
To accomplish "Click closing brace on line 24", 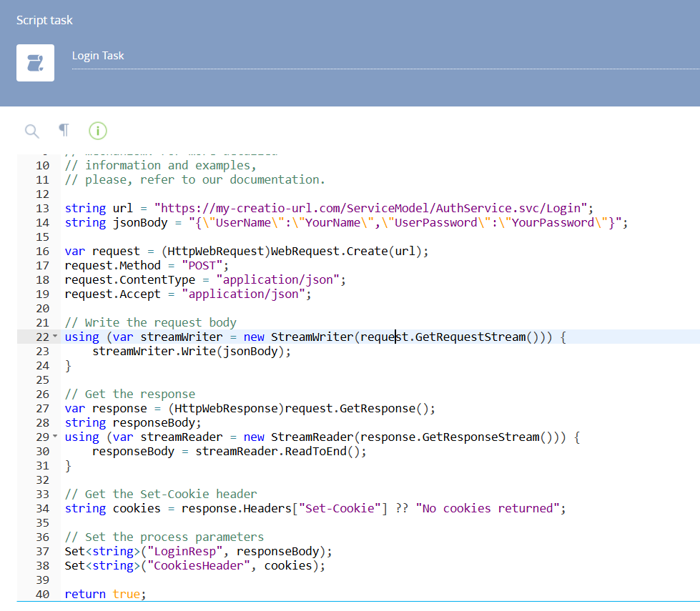I will coord(69,366).
